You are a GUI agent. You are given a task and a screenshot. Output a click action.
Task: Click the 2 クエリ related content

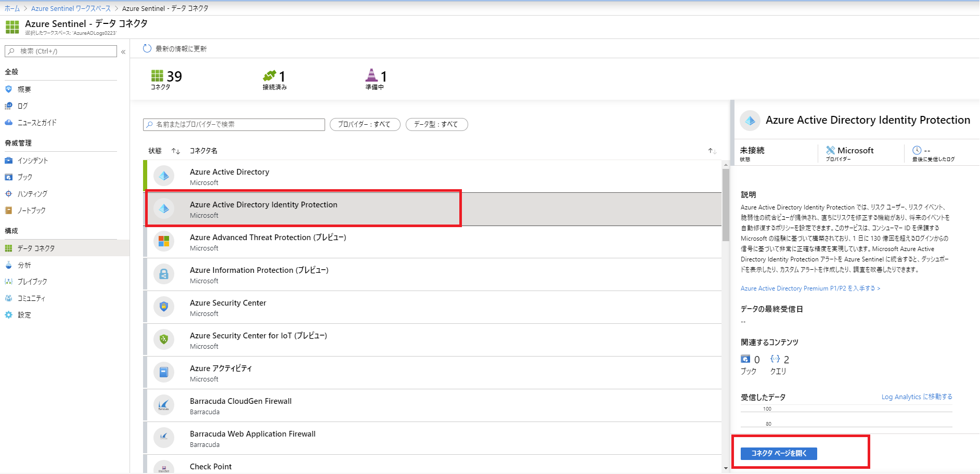coord(779,365)
